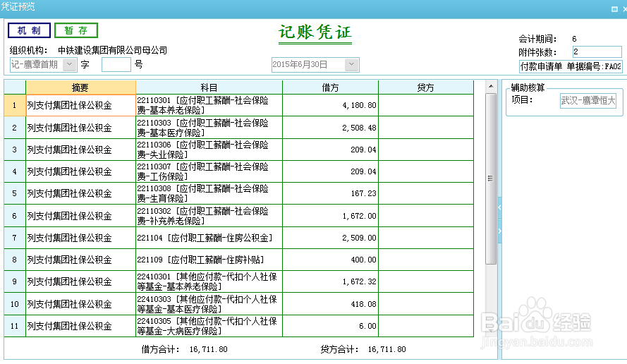Expand panel with right arrow splitter icon

(499, 231)
